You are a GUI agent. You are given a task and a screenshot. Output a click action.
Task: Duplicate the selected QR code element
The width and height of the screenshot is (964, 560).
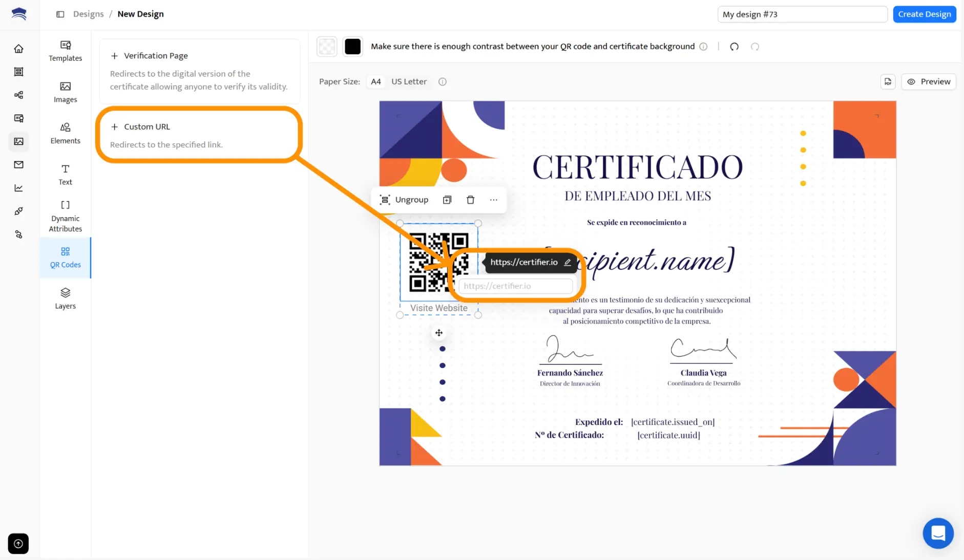447,200
